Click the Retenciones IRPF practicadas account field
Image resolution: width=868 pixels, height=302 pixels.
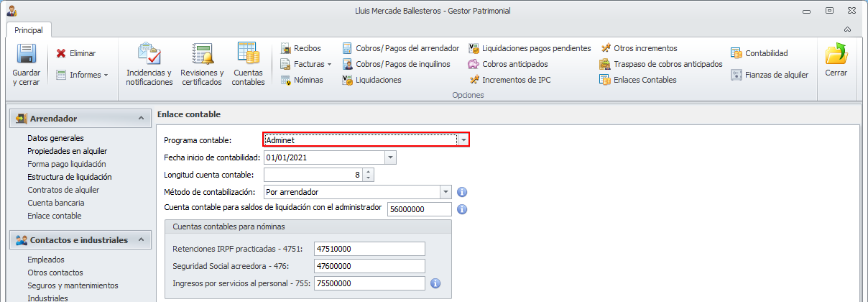coord(370,249)
